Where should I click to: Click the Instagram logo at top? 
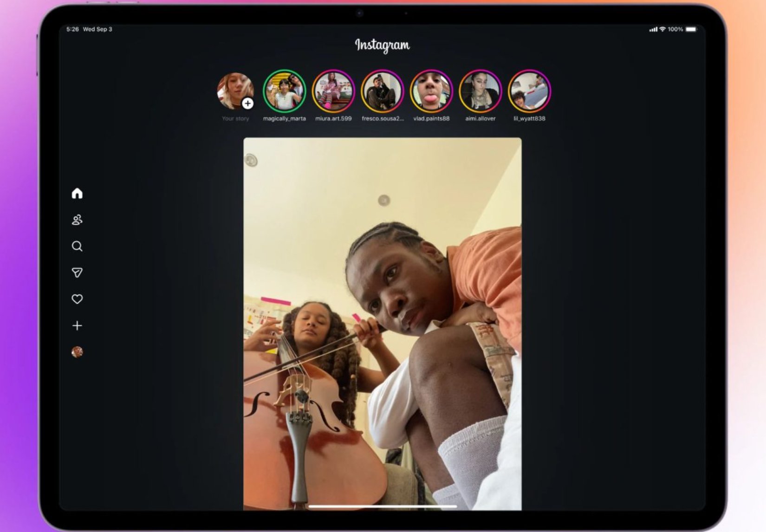[382, 45]
